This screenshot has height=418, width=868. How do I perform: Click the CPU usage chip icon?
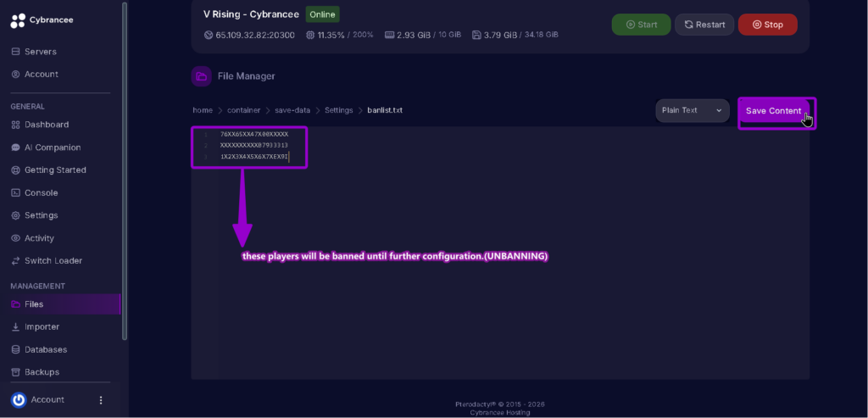310,35
